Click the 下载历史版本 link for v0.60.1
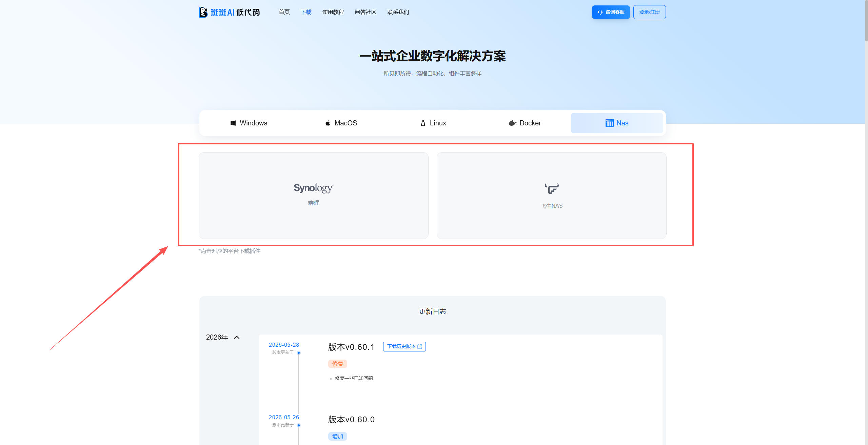Viewport: 868px width, 445px height. click(x=405, y=347)
